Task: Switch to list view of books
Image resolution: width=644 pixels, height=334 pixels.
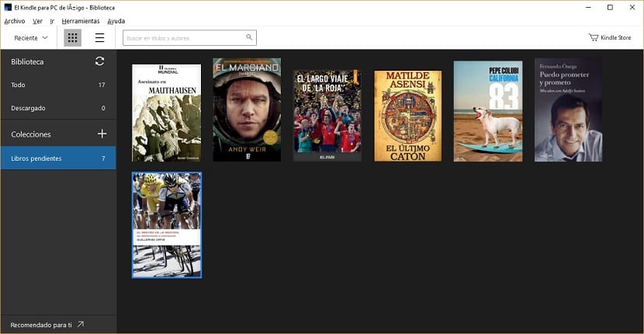Action: 99,38
